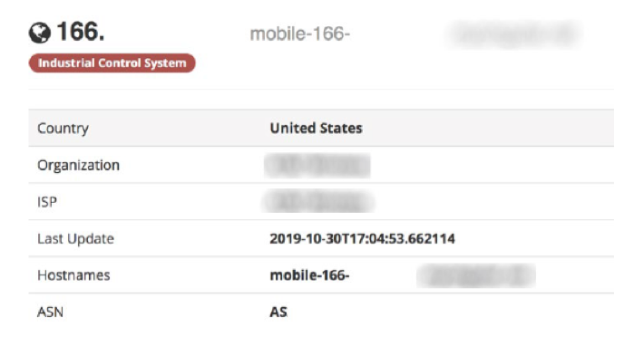Click the blurred ISP value
644x337 pixels.
(318, 202)
